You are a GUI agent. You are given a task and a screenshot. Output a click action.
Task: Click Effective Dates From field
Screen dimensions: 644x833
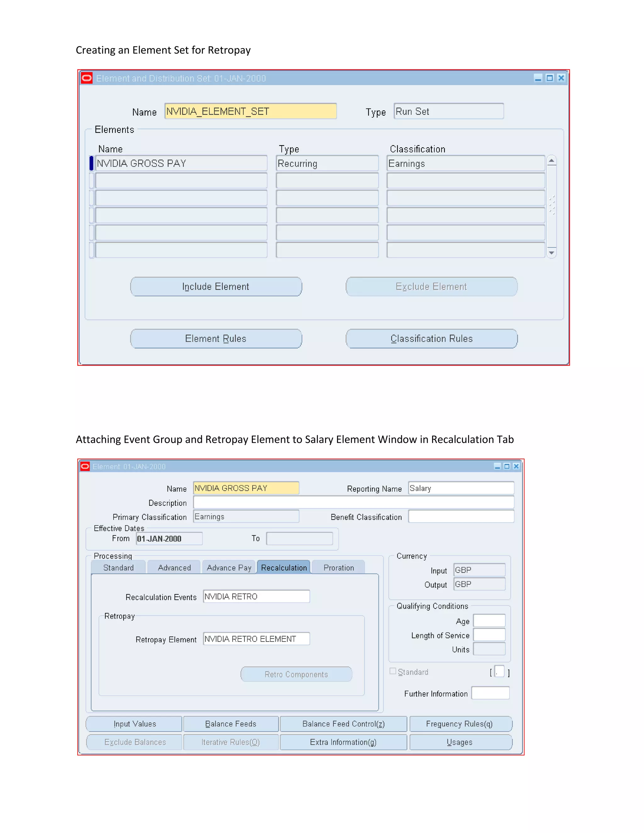pos(169,538)
